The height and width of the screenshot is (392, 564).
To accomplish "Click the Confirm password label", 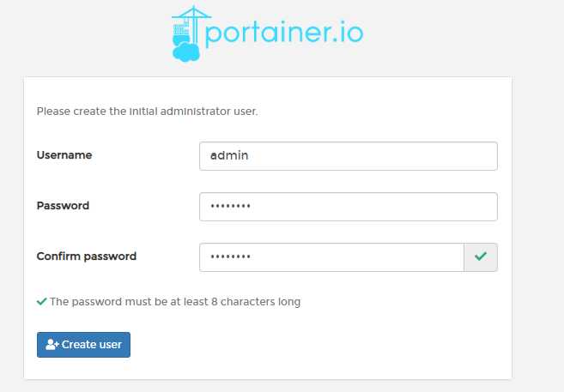I will [x=86, y=256].
